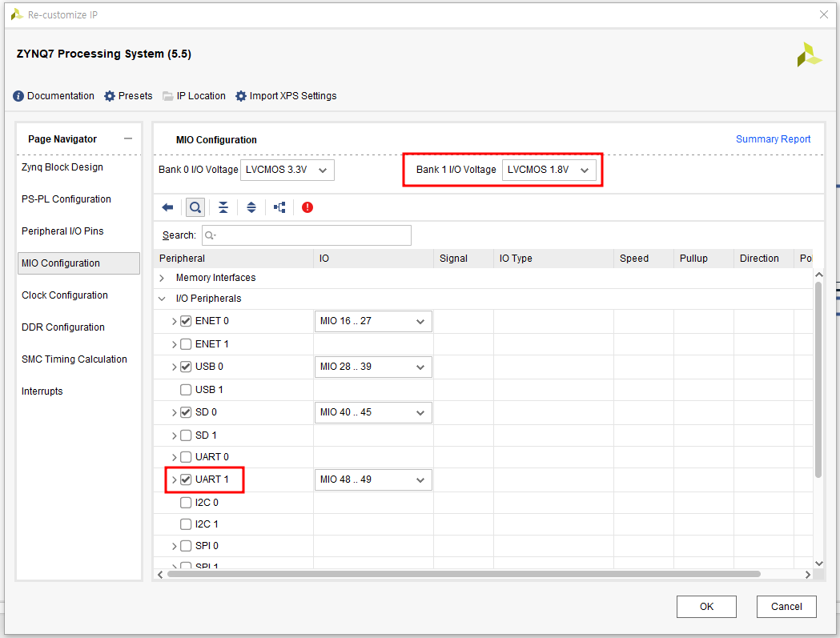Click horizontal scrollbar left arrow
Screen dimensions: 840x638
point(160,575)
